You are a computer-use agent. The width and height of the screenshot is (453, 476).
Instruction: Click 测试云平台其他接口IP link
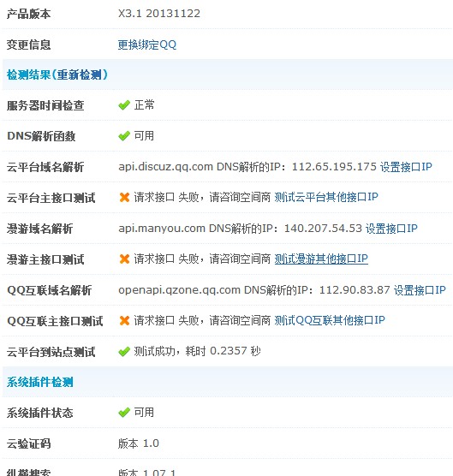click(x=326, y=197)
